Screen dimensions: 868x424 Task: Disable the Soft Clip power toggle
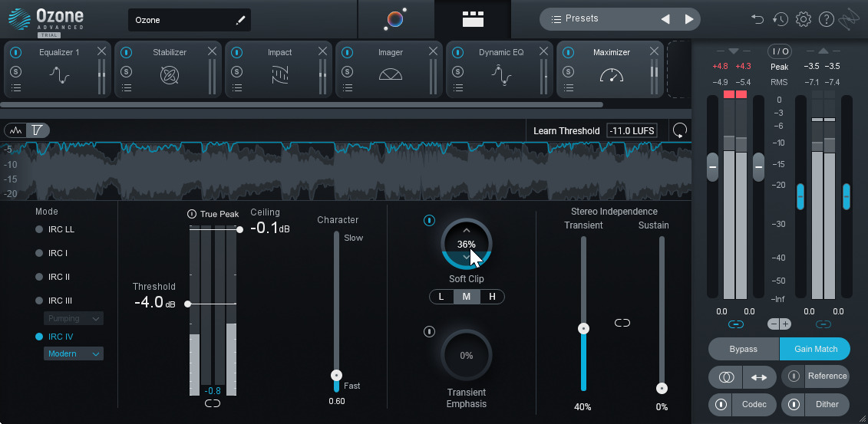429,221
